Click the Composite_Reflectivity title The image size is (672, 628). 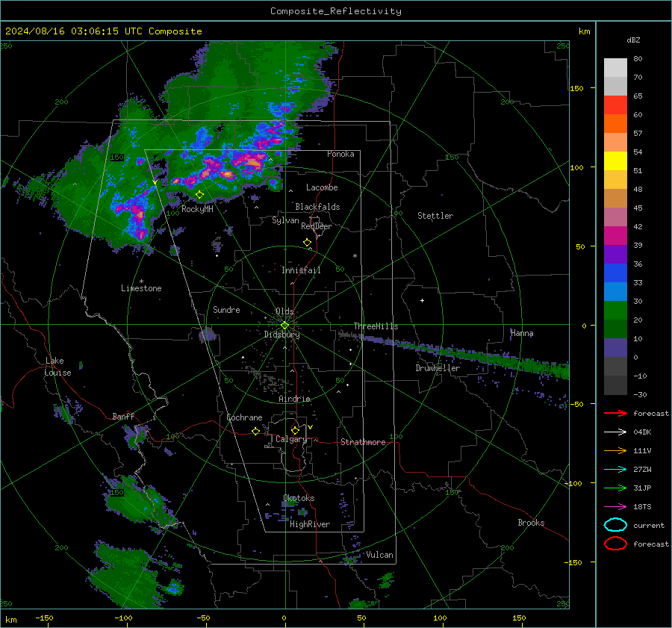point(336,11)
